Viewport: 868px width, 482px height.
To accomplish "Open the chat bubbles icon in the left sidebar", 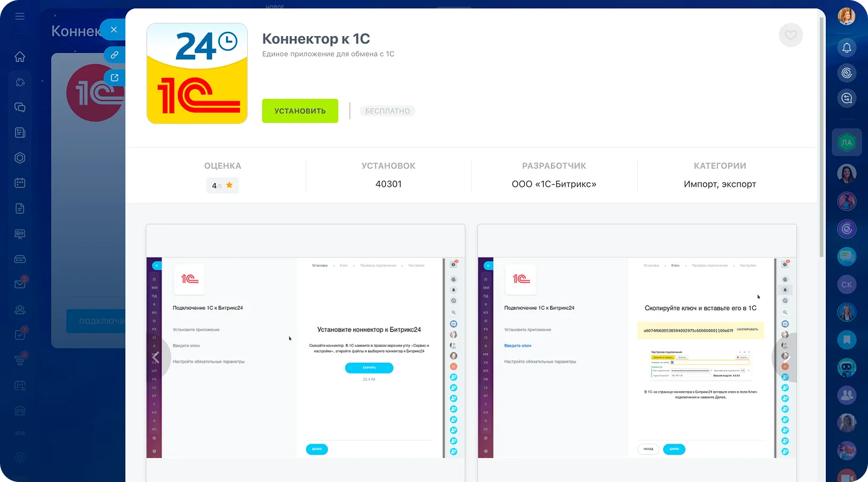I will (20, 107).
